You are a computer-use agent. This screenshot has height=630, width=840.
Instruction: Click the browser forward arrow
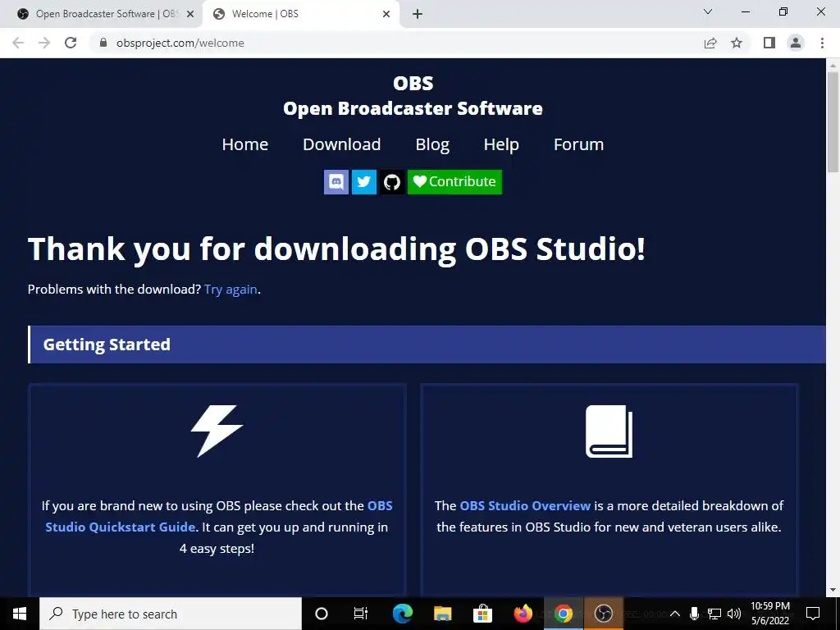pyautogui.click(x=44, y=43)
